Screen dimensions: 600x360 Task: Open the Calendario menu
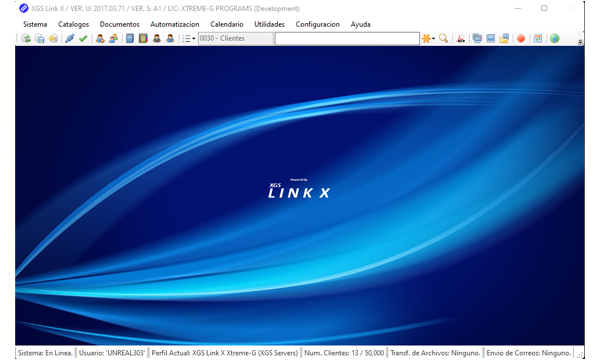(227, 24)
